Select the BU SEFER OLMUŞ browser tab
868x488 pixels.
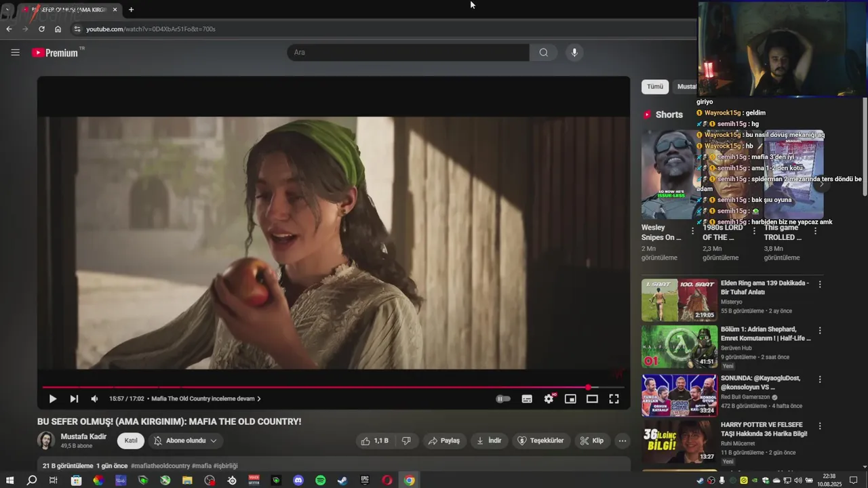(x=69, y=9)
